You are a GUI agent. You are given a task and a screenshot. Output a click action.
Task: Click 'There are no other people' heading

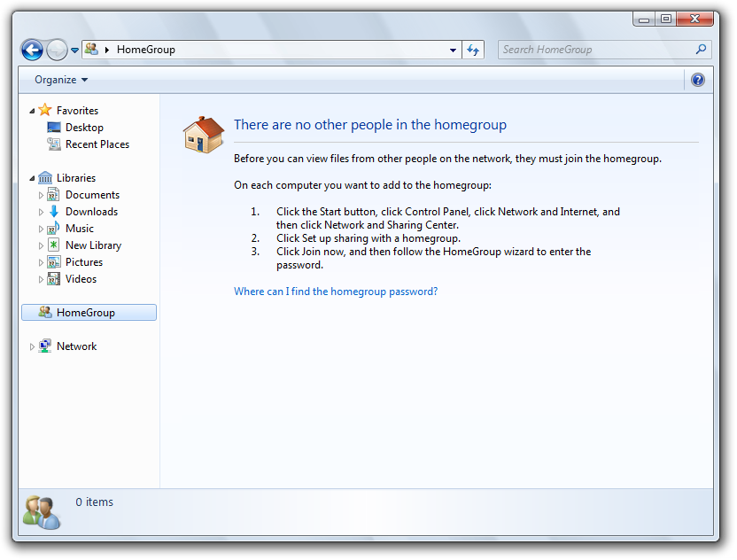coord(370,125)
